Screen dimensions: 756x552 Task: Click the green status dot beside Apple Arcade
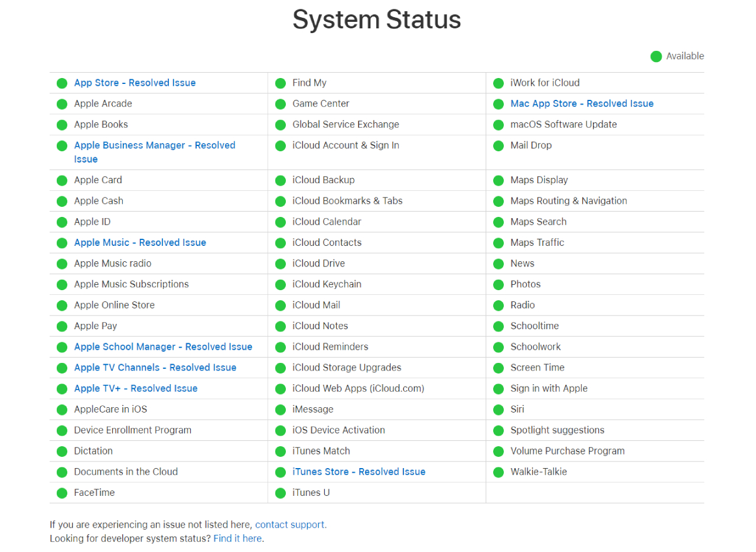coord(62,104)
